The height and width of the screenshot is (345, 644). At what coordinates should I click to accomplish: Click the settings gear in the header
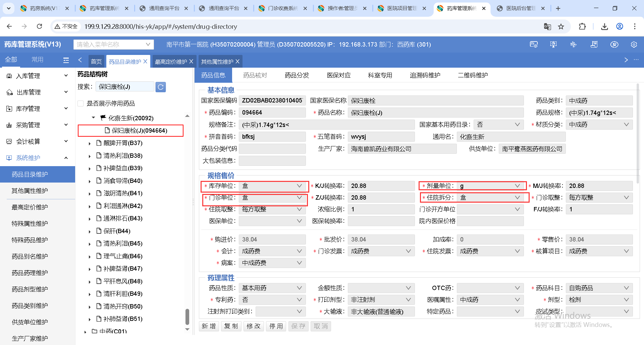coord(634,45)
